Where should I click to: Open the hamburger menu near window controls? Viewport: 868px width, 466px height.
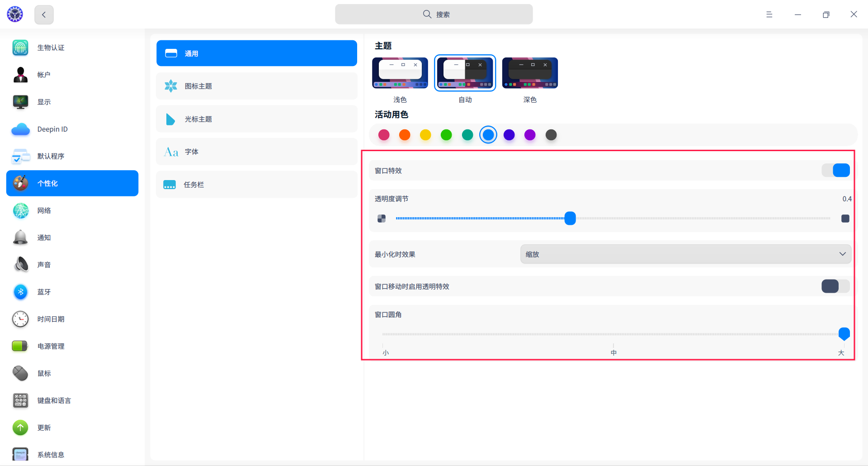pyautogui.click(x=769, y=14)
